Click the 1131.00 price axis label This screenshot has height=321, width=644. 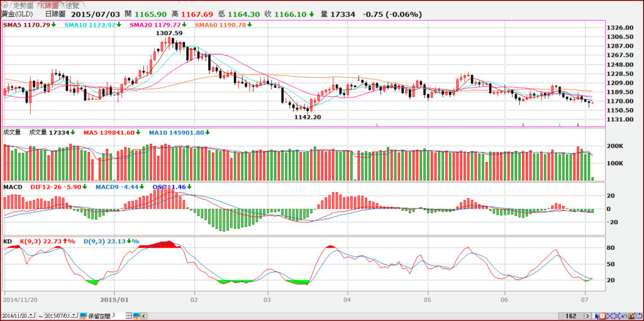pos(619,119)
